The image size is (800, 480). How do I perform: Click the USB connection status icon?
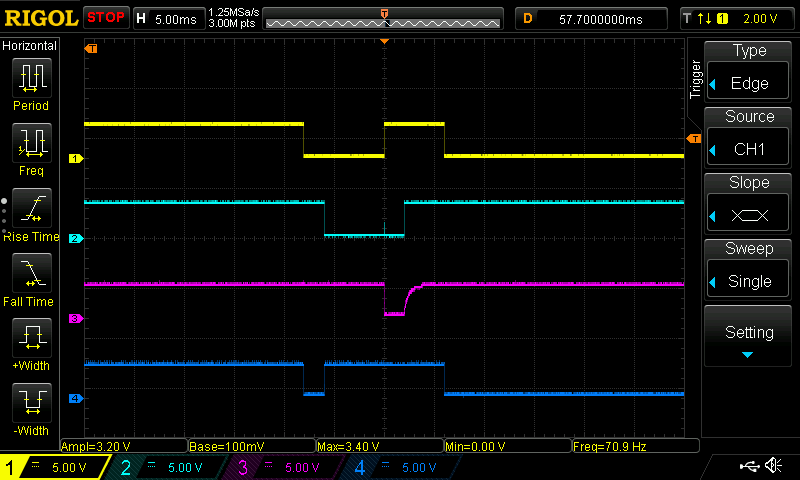[749, 465]
